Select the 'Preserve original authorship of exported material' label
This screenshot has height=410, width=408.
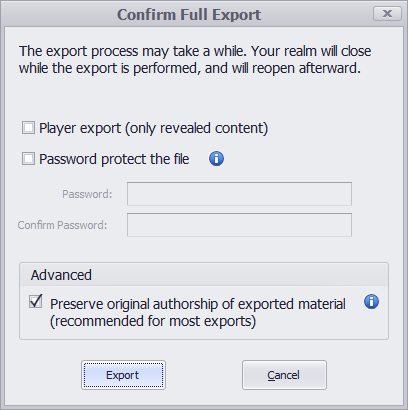click(198, 304)
